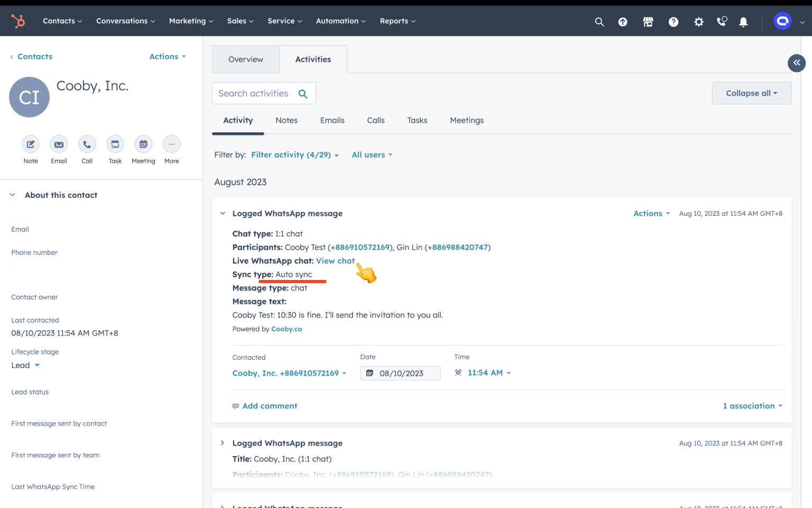The image size is (812, 508).
Task: Select the Activities tab
Action: (313, 59)
